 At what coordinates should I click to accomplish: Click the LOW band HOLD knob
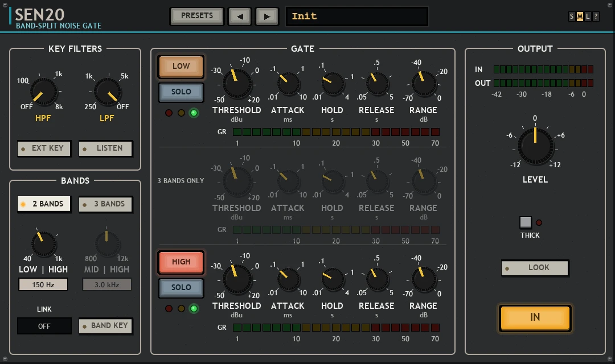click(x=333, y=84)
